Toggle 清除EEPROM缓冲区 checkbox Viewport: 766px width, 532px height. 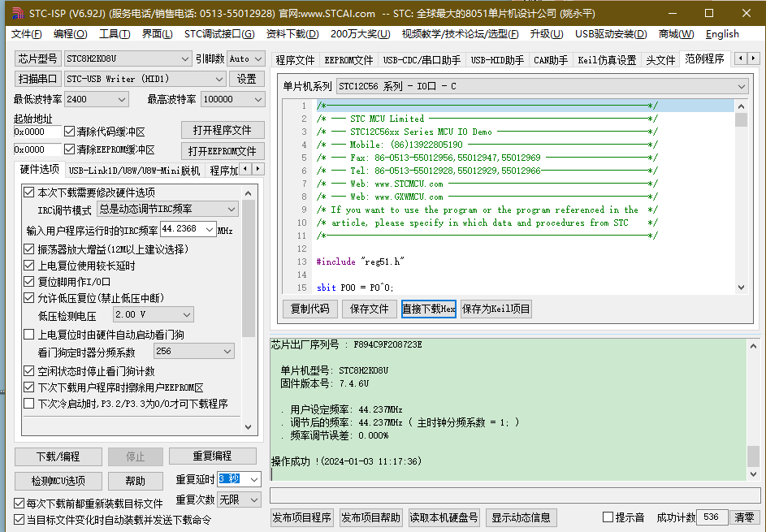pyautogui.click(x=69, y=149)
